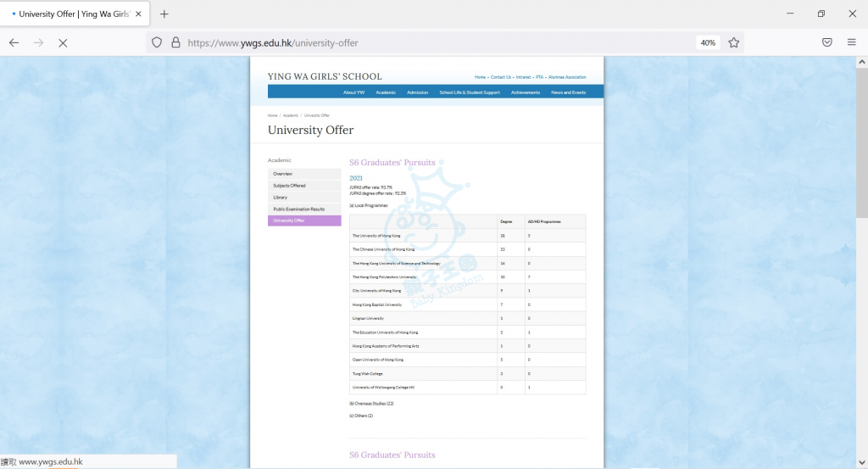This screenshot has height=469, width=868.
Task: Stop loading the page
Action: click(x=63, y=42)
